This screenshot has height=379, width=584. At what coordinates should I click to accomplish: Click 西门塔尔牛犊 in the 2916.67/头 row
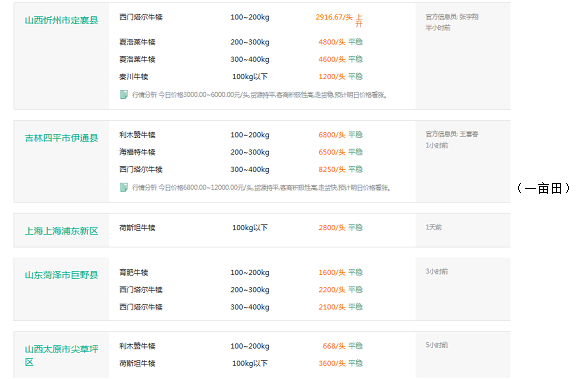(x=141, y=17)
